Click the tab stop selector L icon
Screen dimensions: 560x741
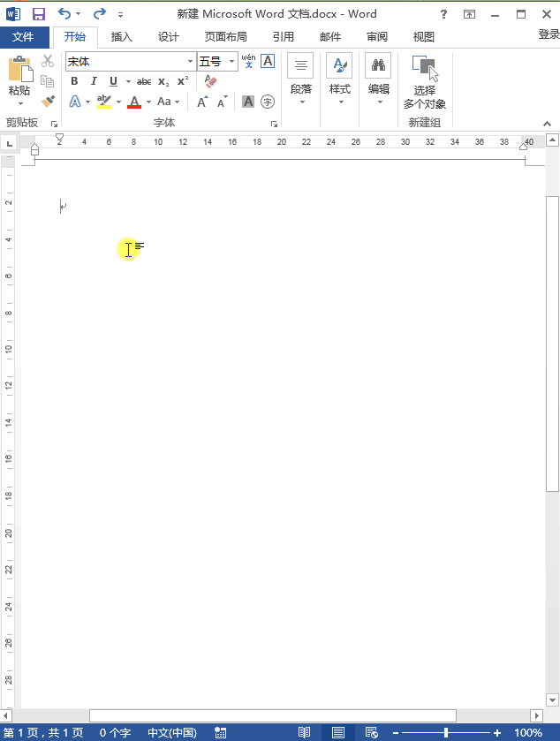[x=9, y=143]
